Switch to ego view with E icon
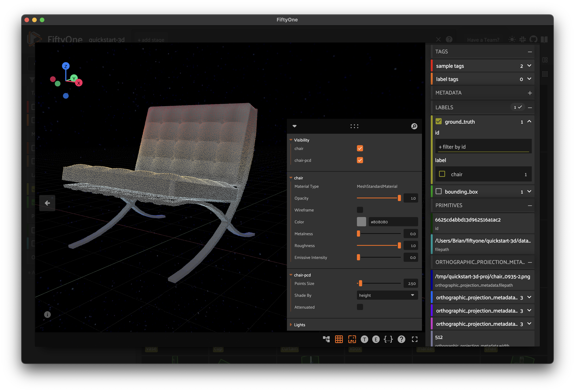The height and width of the screenshot is (392, 575). click(376, 339)
